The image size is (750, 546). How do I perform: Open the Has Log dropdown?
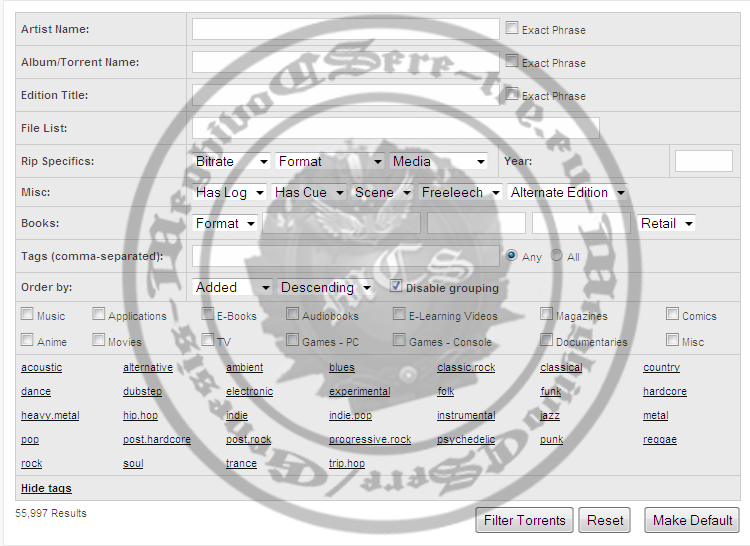[230, 193]
